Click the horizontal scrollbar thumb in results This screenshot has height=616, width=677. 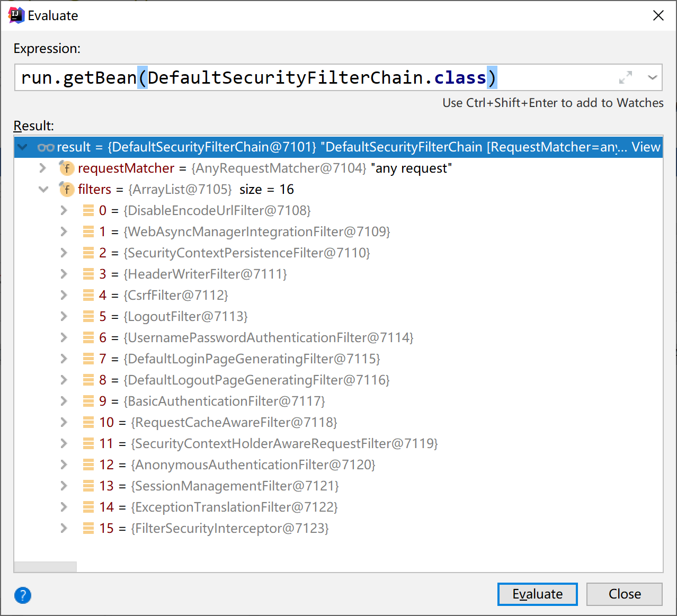(46, 567)
